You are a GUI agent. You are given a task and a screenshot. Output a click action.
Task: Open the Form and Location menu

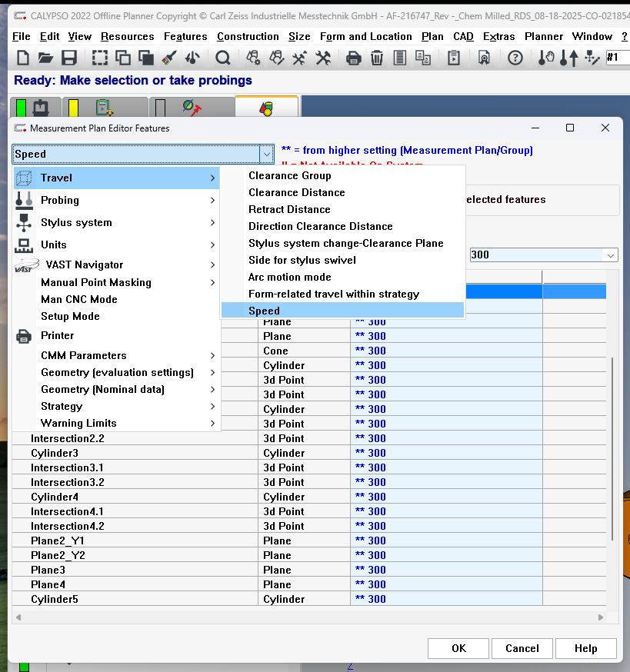365,36
